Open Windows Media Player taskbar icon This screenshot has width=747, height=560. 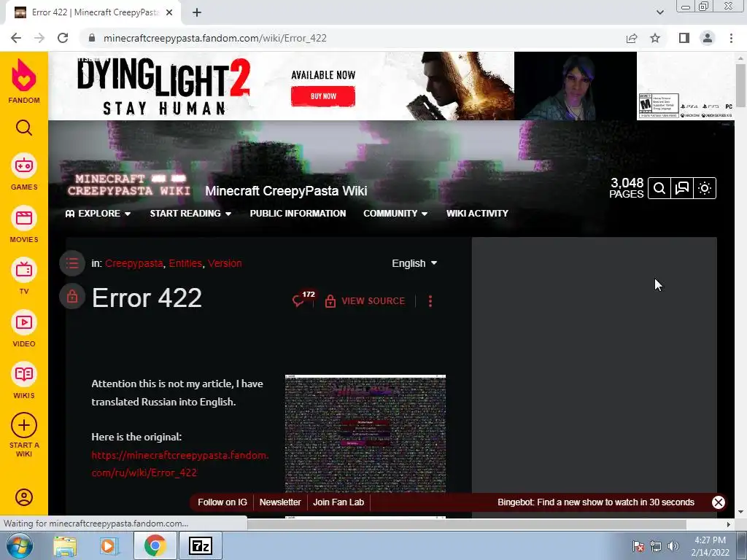click(109, 546)
